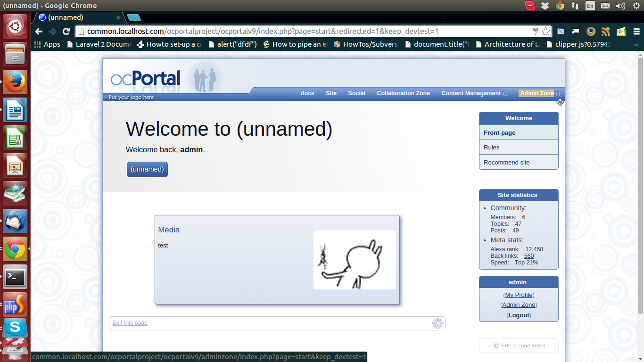The width and height of the screenshot is (644, 362).
Task: Select the Social menu item
Action: click(356, 93)
